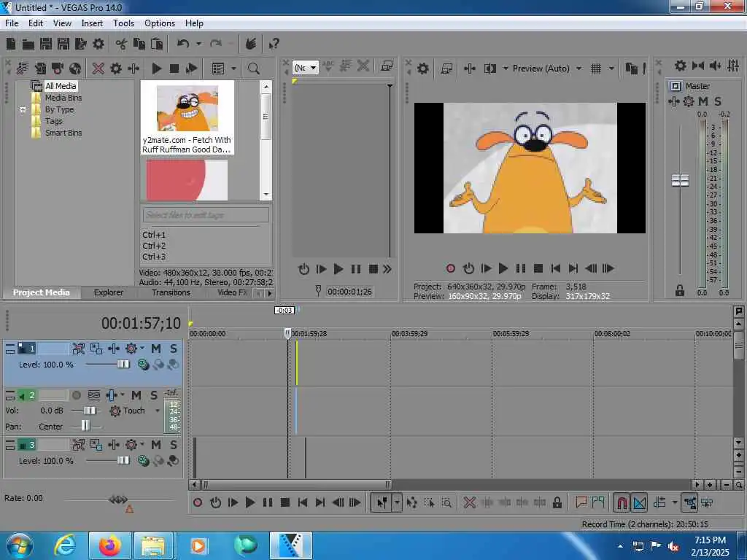Click the preview Overlays grid icon
This screenshot has width=747, height=560.
[x=595, y=69]
